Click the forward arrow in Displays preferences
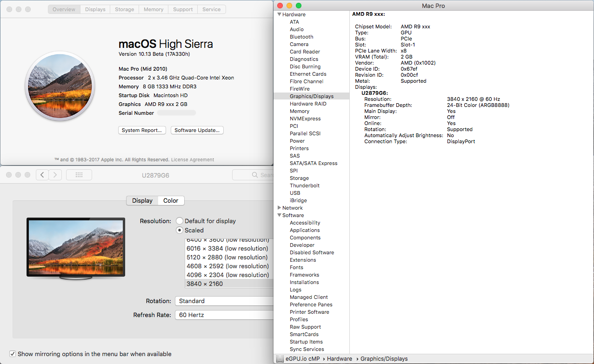 pos(55,175)
